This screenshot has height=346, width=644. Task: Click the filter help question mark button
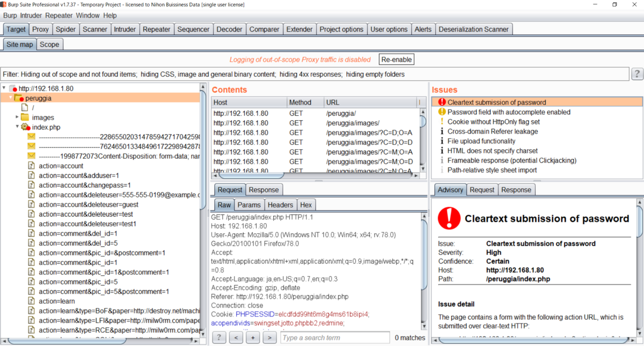click(637, 74)
